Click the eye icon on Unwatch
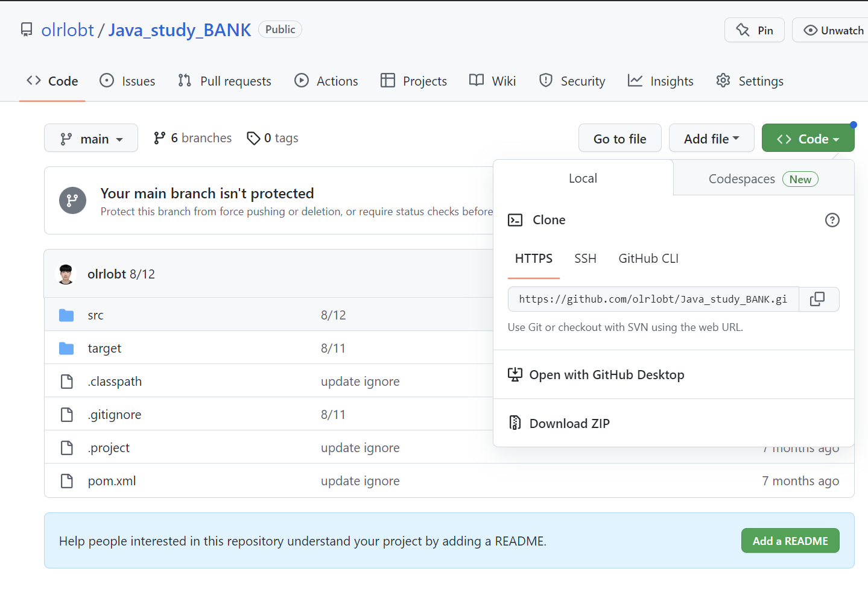The height and width of the screenshot is (604, 868). (811, 30)
